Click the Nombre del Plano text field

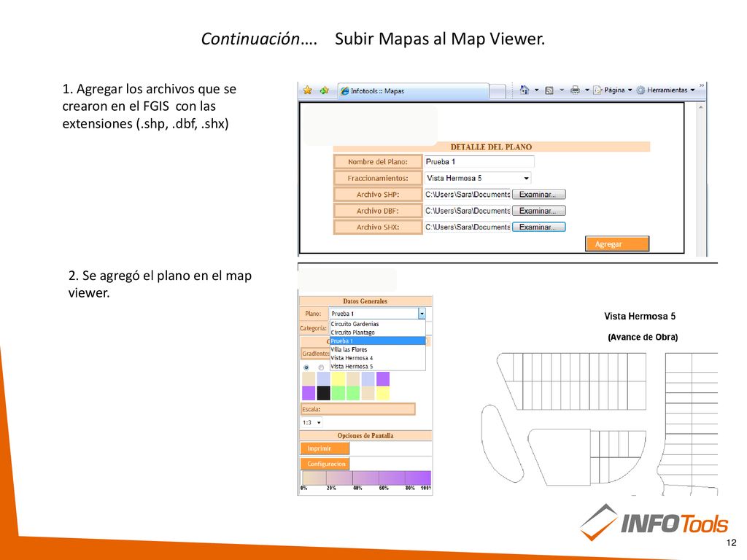[479, 162]
